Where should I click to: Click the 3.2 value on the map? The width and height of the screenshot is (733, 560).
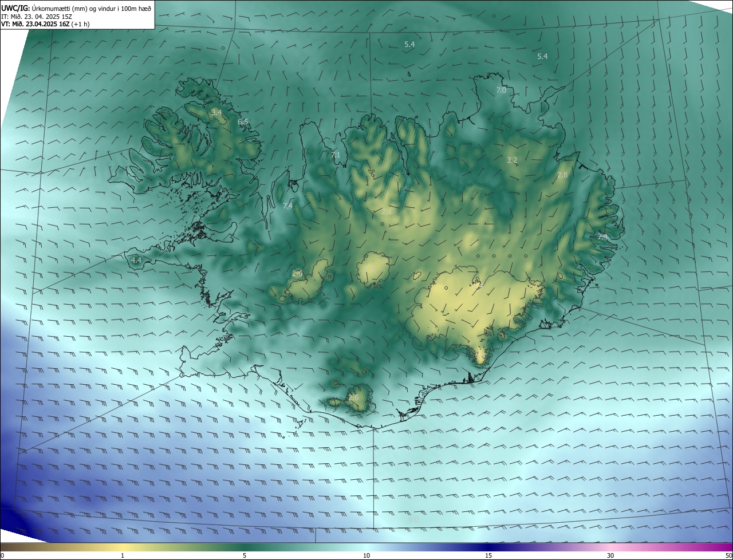[512, 160]
